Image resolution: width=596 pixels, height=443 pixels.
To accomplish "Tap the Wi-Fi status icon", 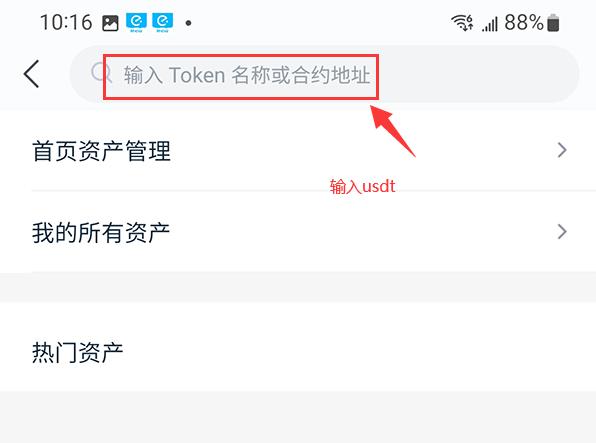I will pos(462,22).
